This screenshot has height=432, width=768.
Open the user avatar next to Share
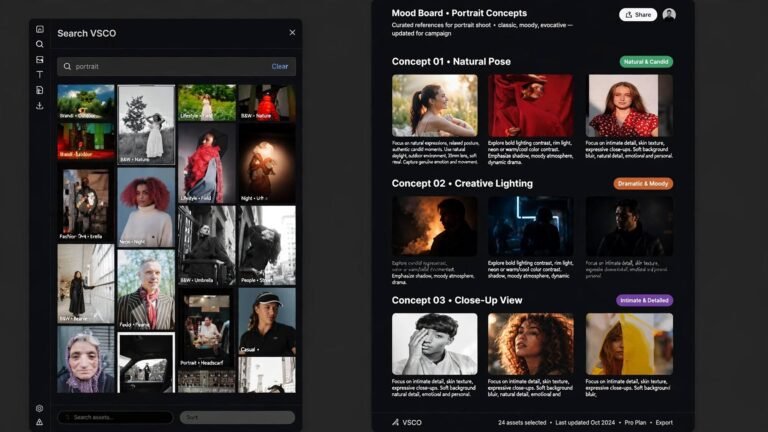(x=669, y=15)
